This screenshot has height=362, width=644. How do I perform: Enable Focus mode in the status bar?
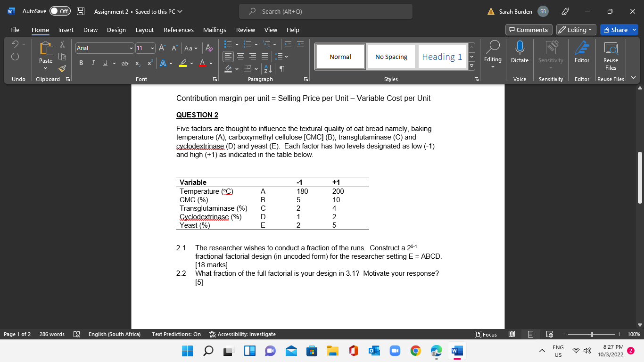[485, 334]
